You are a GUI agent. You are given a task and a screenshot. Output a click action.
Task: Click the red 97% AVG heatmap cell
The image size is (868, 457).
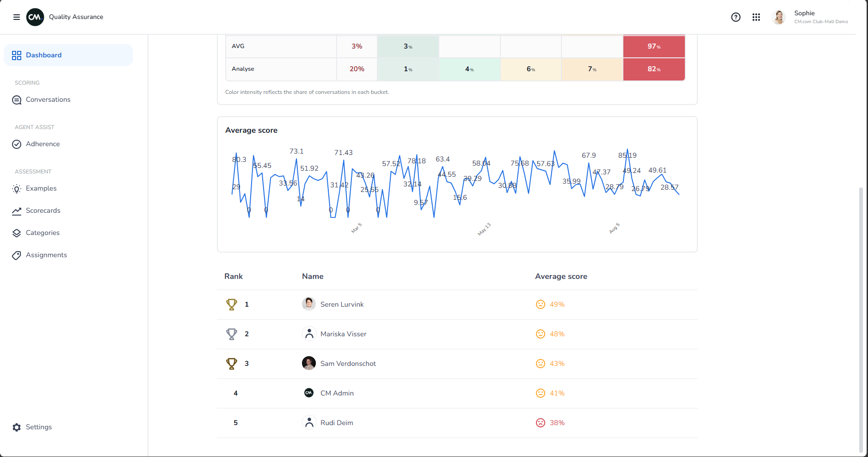[654, 46]
